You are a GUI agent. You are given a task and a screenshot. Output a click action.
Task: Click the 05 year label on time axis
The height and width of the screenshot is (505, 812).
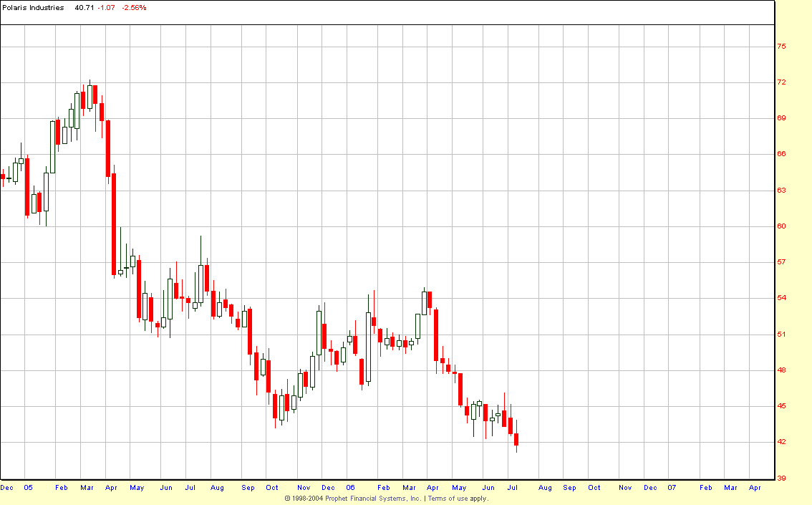point(28,487)
